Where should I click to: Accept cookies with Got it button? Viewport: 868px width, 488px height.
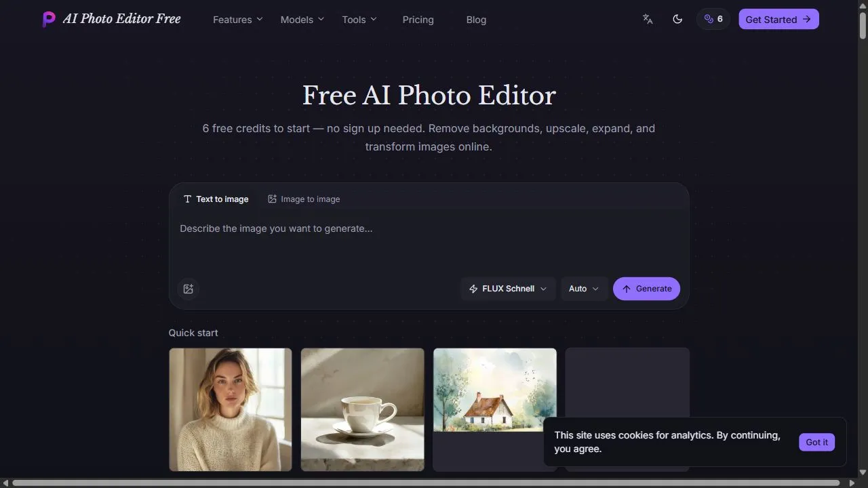tap(816, 442)
